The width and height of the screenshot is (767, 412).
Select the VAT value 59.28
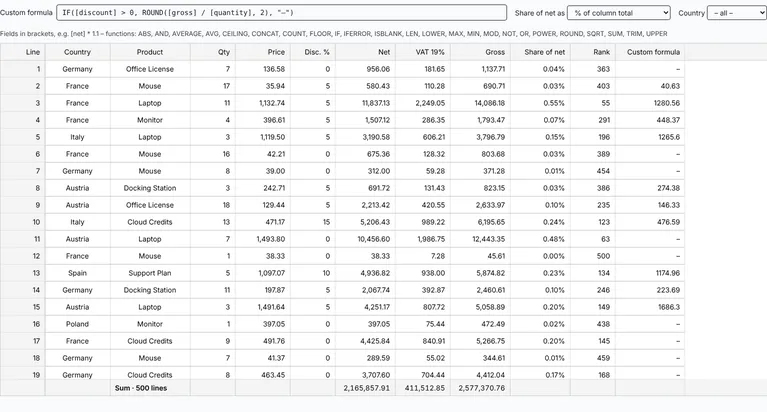[x=423, y=171]
